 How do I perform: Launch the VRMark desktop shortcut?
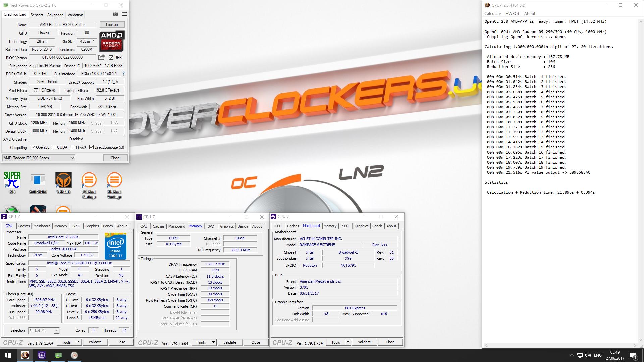[63, 183]
